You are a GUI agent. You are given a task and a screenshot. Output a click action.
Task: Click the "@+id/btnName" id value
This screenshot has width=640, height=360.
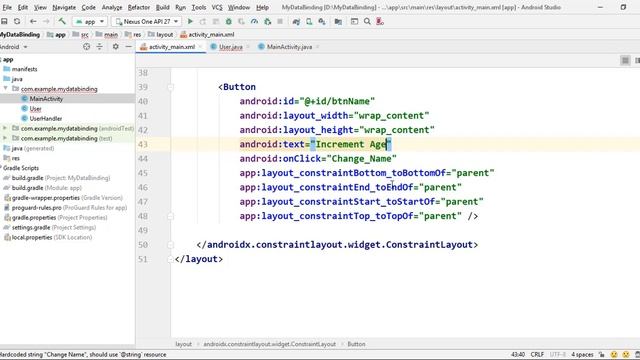[337, 101]
